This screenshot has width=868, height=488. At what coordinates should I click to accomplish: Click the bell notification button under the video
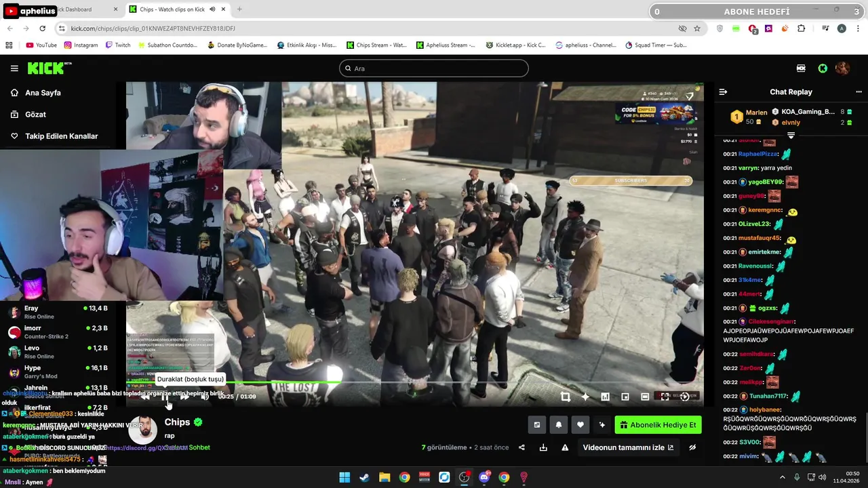(x=559, y=425)
